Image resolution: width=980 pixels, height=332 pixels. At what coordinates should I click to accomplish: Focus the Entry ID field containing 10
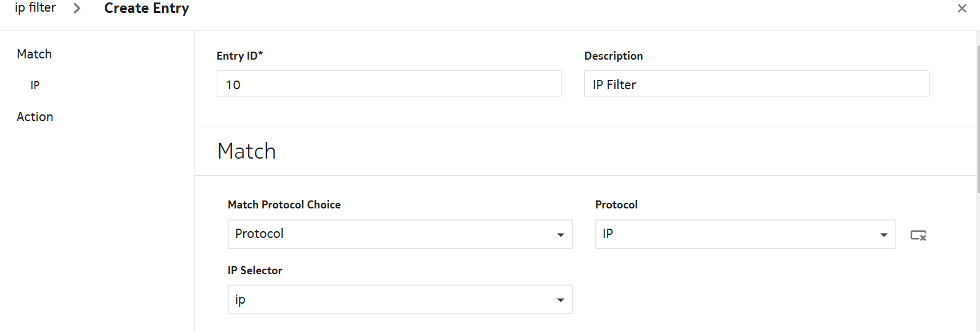coord(388,84)
